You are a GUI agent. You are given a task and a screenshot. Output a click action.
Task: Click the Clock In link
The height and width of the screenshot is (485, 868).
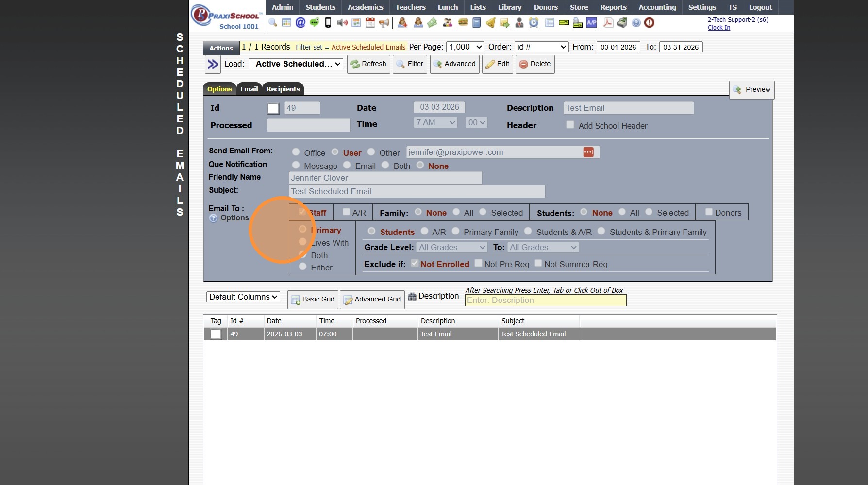click(x=718, y=28)
